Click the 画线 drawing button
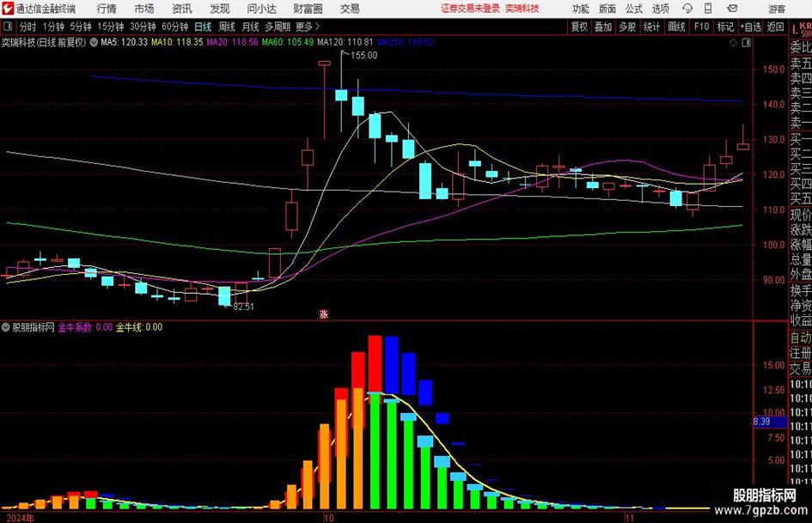The height and width of the screenshot is (523, 812). click(676, 27)
